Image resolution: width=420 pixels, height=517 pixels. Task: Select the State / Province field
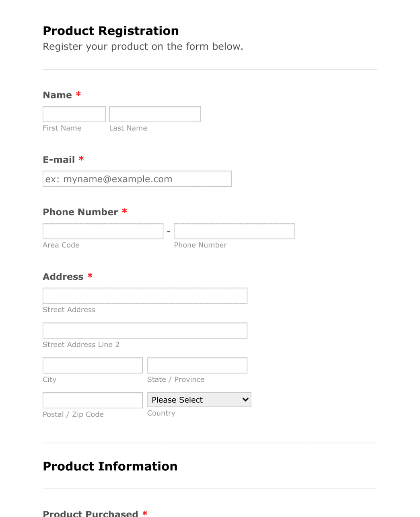197,365
